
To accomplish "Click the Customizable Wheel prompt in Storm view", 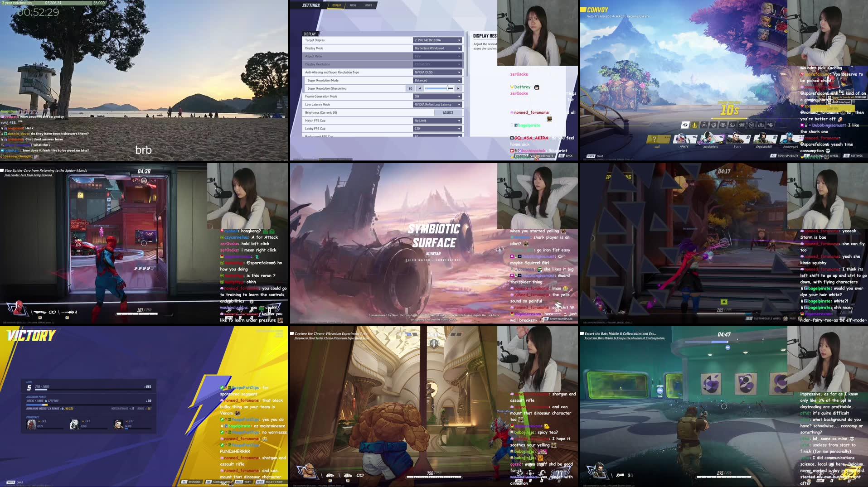I will coord(764,318).
